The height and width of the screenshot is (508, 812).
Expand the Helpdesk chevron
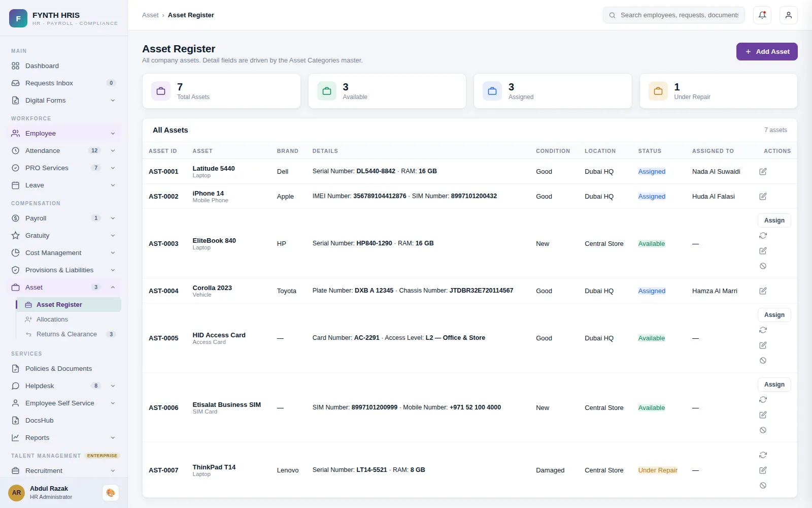tap(113, 386)
